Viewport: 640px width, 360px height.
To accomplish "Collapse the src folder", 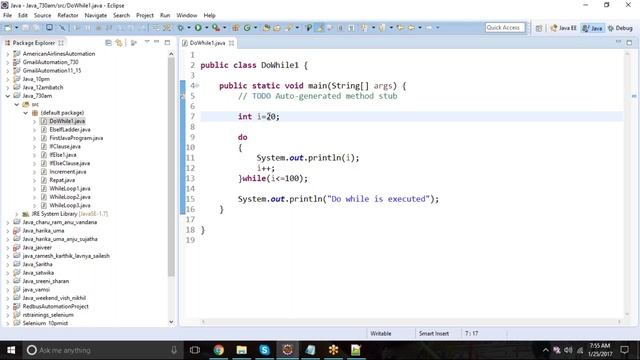I will click(x=16, y=104).
